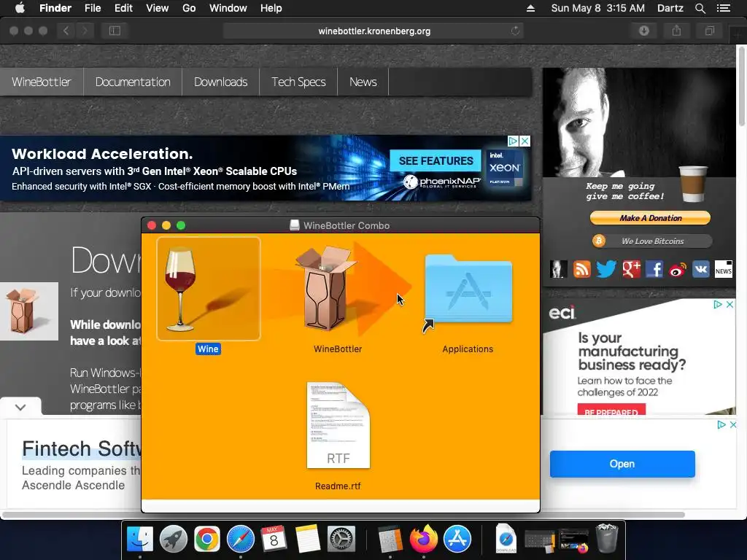747x560 pixels.
Task: Click the horizontal page scrollbar
Action: point(343,515)
